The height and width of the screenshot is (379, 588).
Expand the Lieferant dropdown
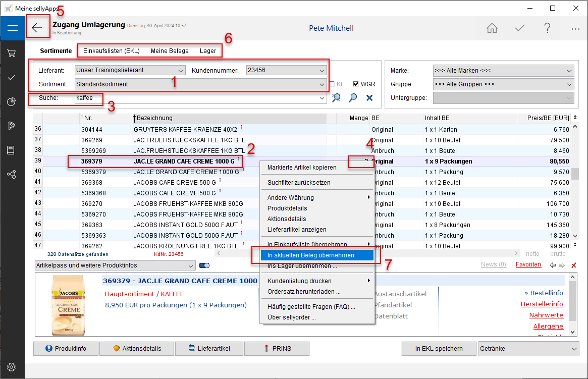pyautogui.click(x=181, y=71)
